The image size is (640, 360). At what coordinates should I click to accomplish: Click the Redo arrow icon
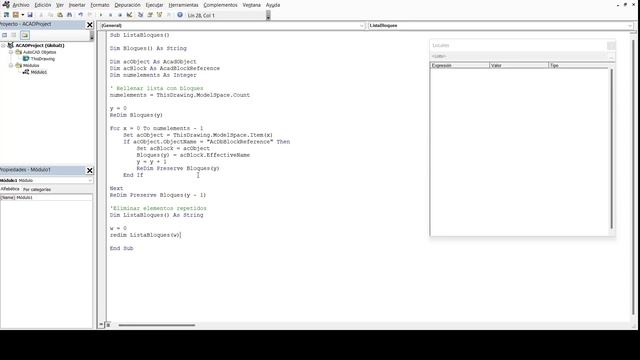90,15
